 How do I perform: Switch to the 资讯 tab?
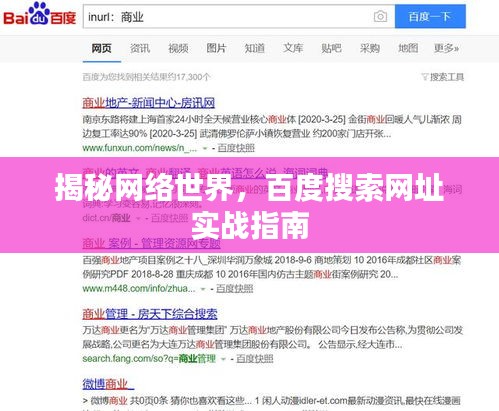(140, 48)
